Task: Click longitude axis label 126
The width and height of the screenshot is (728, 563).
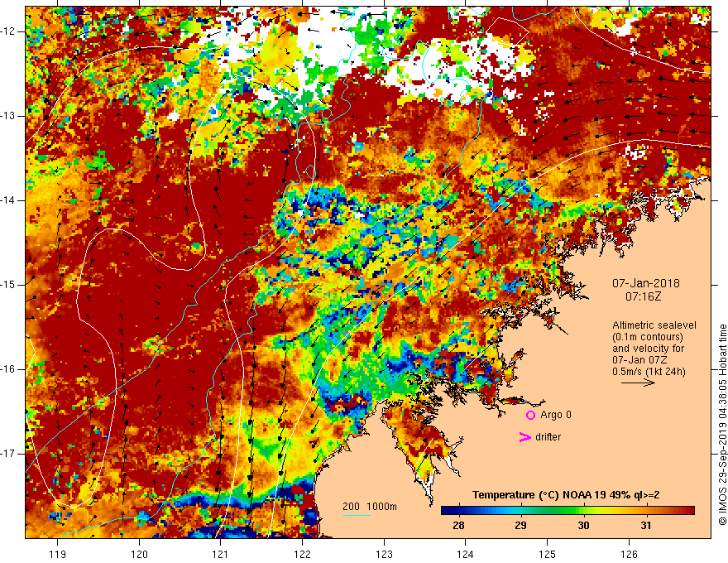Action: click(629, 554)
